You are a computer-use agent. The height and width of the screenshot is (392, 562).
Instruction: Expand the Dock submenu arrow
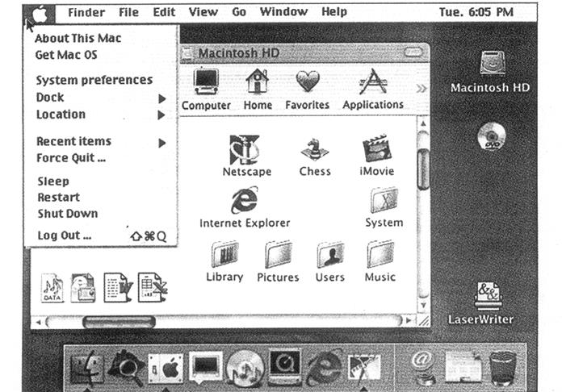pyautogui.click(x=162, y=98)
